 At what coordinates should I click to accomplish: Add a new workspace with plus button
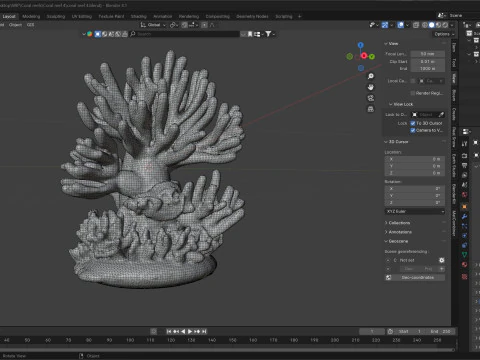pyautogui.click(x=299, y=16)
